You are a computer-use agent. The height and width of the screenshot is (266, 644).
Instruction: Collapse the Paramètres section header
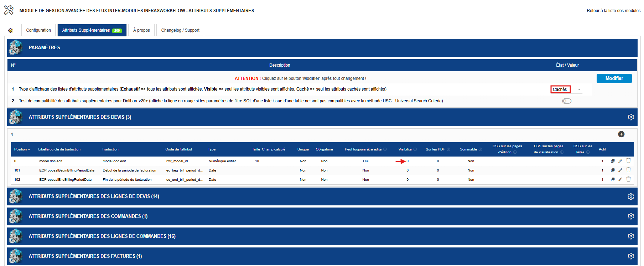pyautogui.click(x=322, y=47)
